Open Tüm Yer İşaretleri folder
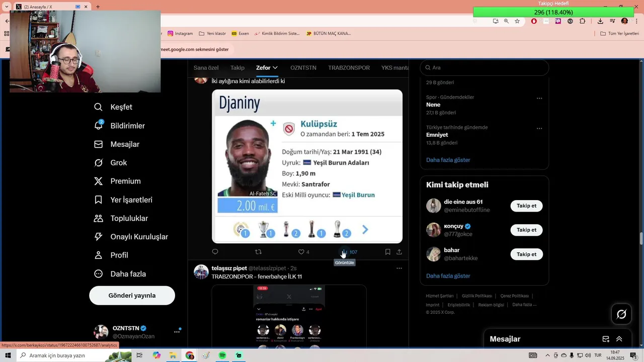This screenshot has width=644, height=362. point(619,34)
